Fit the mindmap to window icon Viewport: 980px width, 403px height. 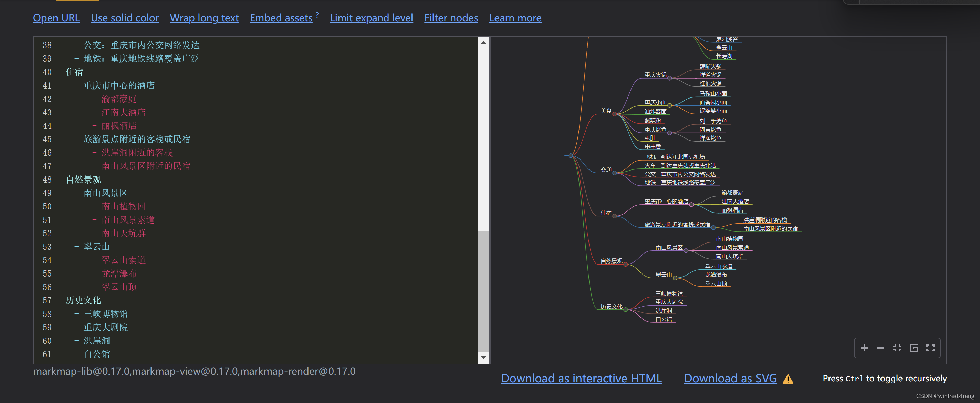click(x=897, y=348)
